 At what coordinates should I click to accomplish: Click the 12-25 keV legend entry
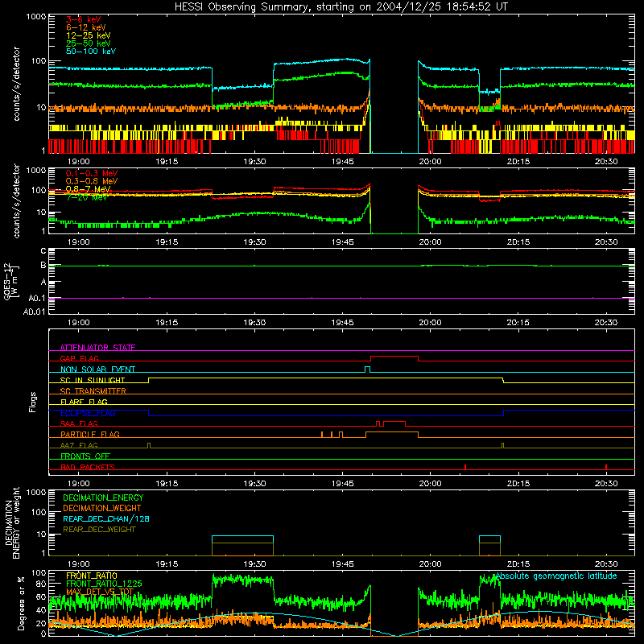(x=88, y=35)
